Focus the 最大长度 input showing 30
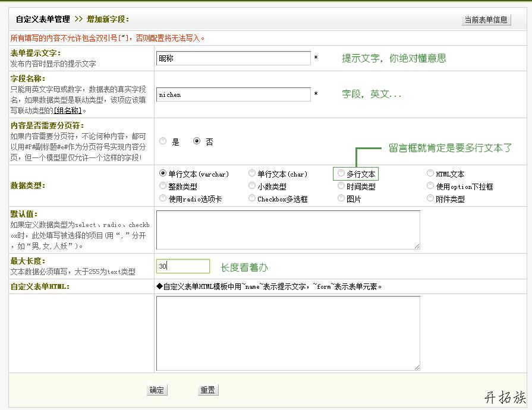The height and width of the screenshot is (410, 532). (x=183, y=266)
